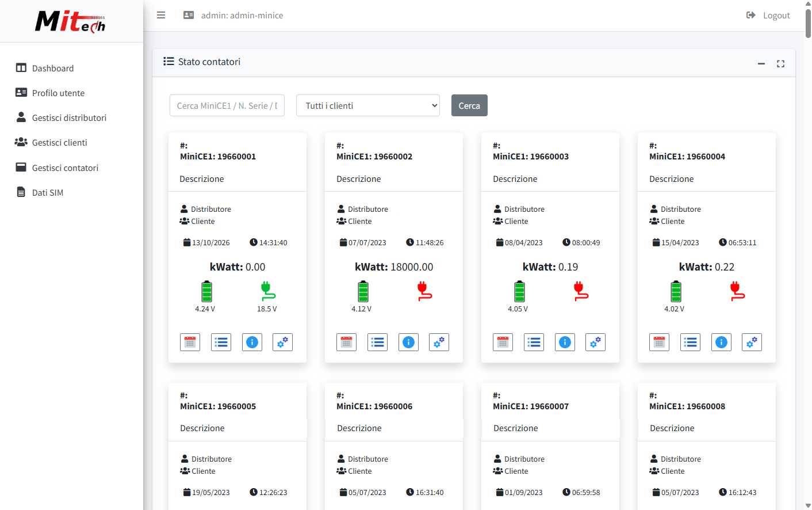
Task: Click battery icon showing 4.05 V
Action: [x=519, y=291]
